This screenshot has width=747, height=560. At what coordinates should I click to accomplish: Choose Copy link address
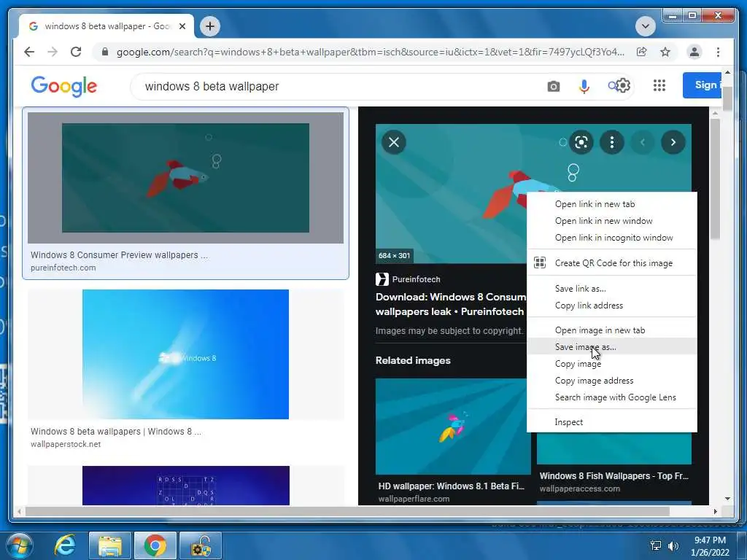612,306
